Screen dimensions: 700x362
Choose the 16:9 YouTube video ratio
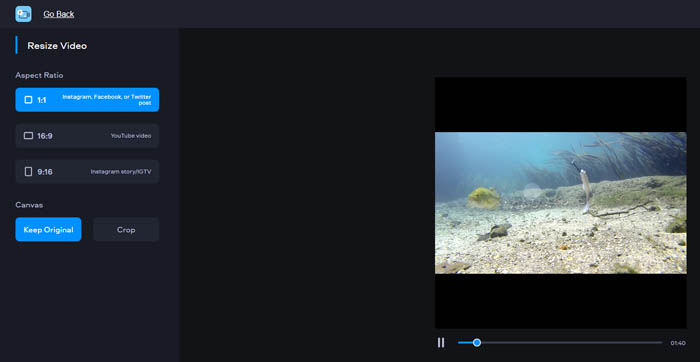pyautogui.click(x=87, y=136)
